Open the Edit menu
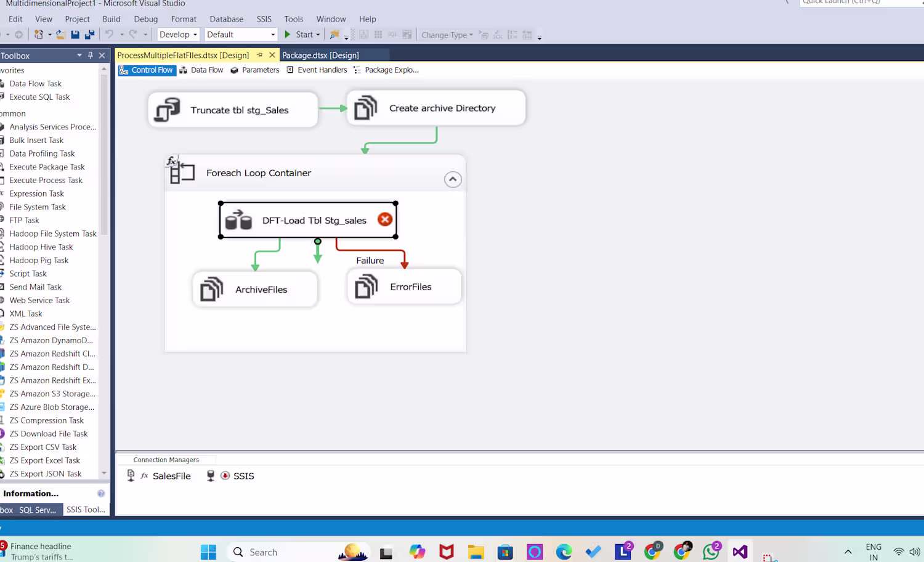The image size is (924, 562). 15,19
